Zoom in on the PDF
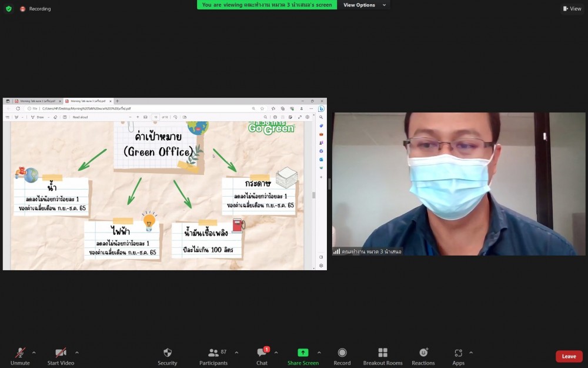 point(138,117)
